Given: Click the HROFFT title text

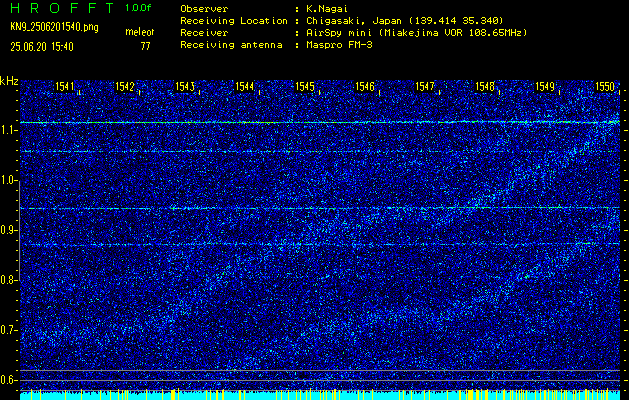Looking at the screenshot, I should coord(62,8).
